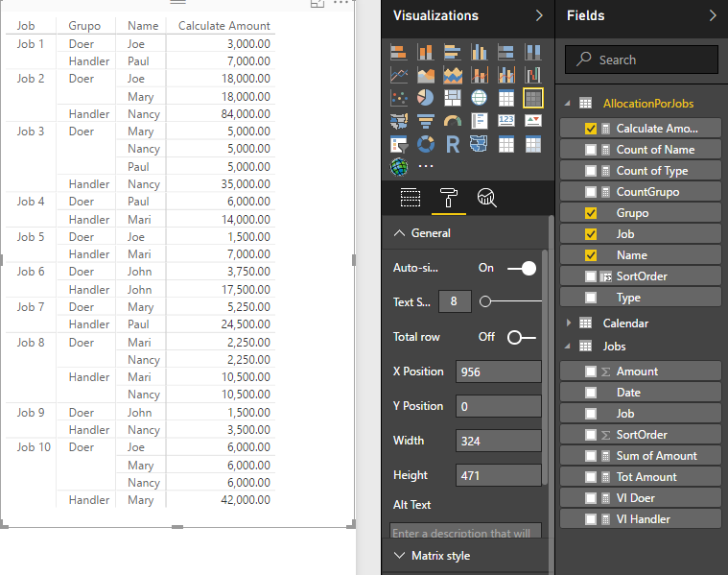Select the Donut chart visualization
Viewport: 728px width, 575px height.
click(x=425, y=145)
